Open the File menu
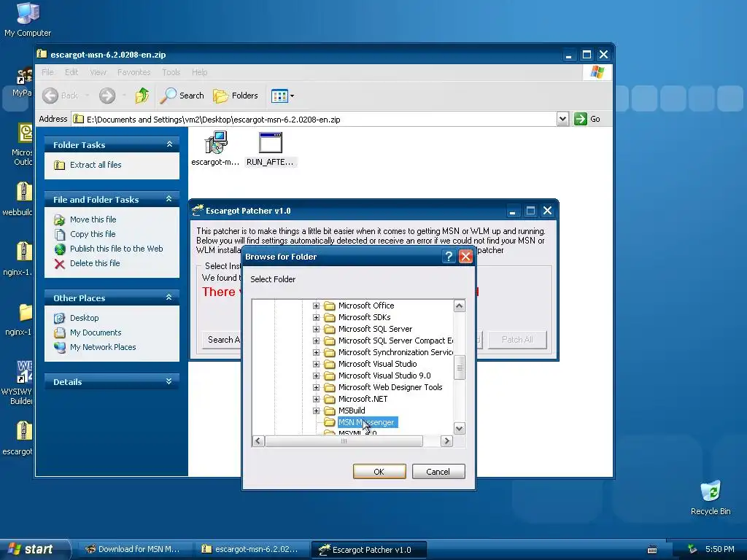The width and height of the screenshot is (747, 560). pos(47,72)
